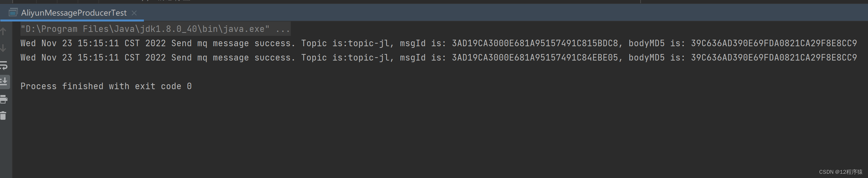Expand the folded java.exe command ellipsis
The height and width of the screenshot is (178, 868).
[x=282, y=29]
